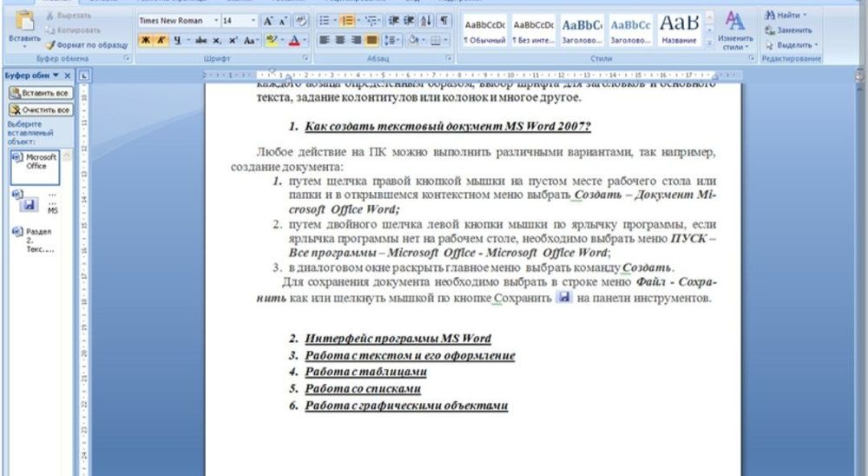Viewport: 868px width, 476px height.
Task: Open the highlight color dropdown arrow
Action: (282, 40)
